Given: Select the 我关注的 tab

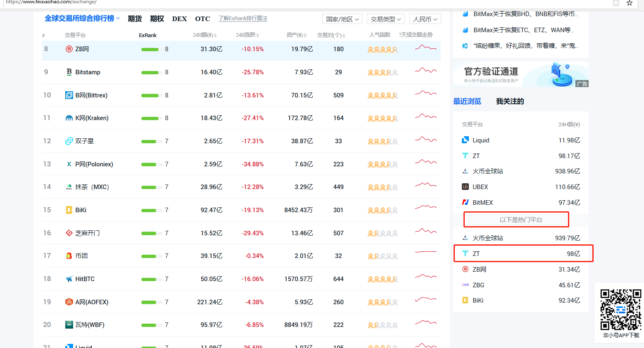Looking at the screenshot, I should [x=510, y=102].
